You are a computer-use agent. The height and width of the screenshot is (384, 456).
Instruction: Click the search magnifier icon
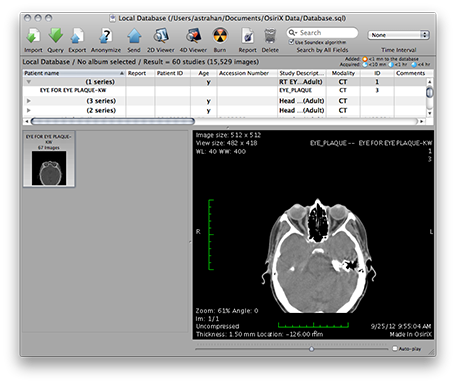tap(292, 33)
